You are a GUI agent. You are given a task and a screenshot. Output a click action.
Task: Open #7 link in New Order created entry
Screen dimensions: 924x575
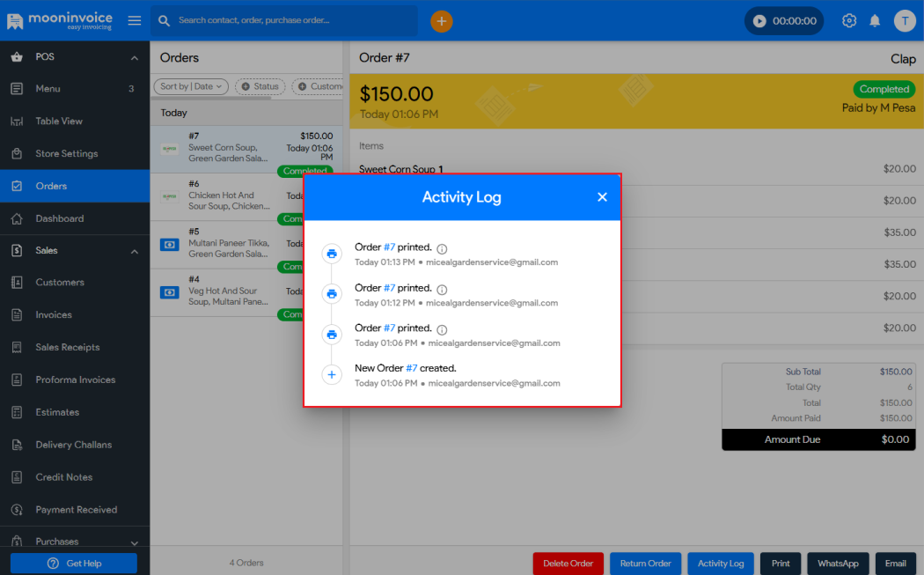[x=411, y=368]
